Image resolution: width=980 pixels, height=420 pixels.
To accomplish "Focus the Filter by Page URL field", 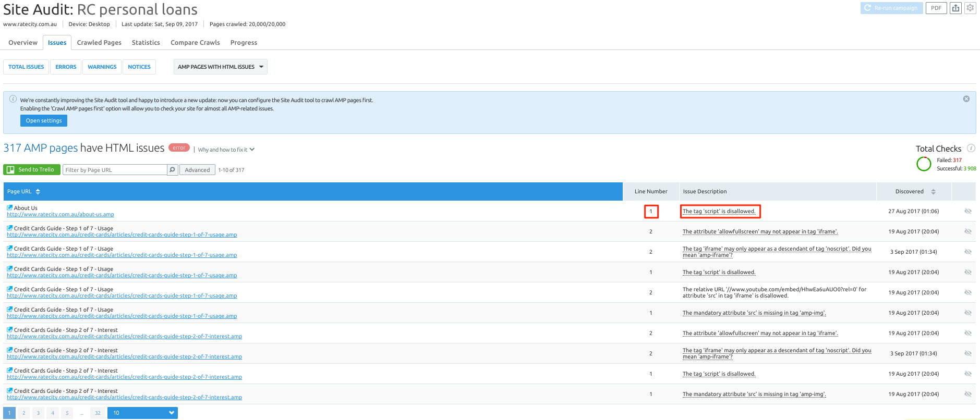I will coord(115,170).
